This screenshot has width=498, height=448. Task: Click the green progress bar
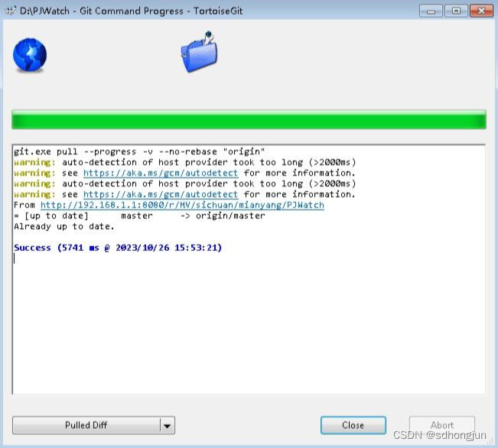pyautogui.click(x=249, y=120)
